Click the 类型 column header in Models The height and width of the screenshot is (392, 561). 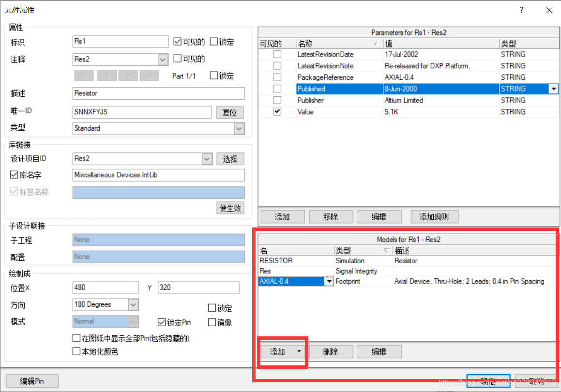363,251
